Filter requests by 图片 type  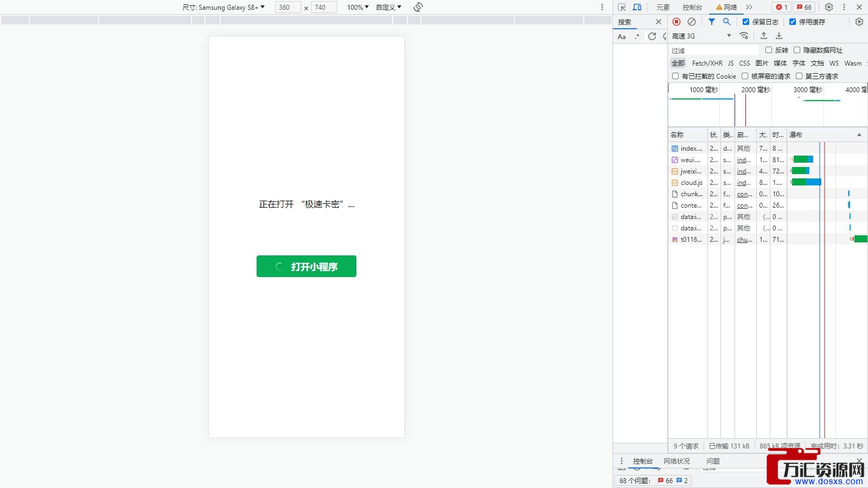coord(762,63)
